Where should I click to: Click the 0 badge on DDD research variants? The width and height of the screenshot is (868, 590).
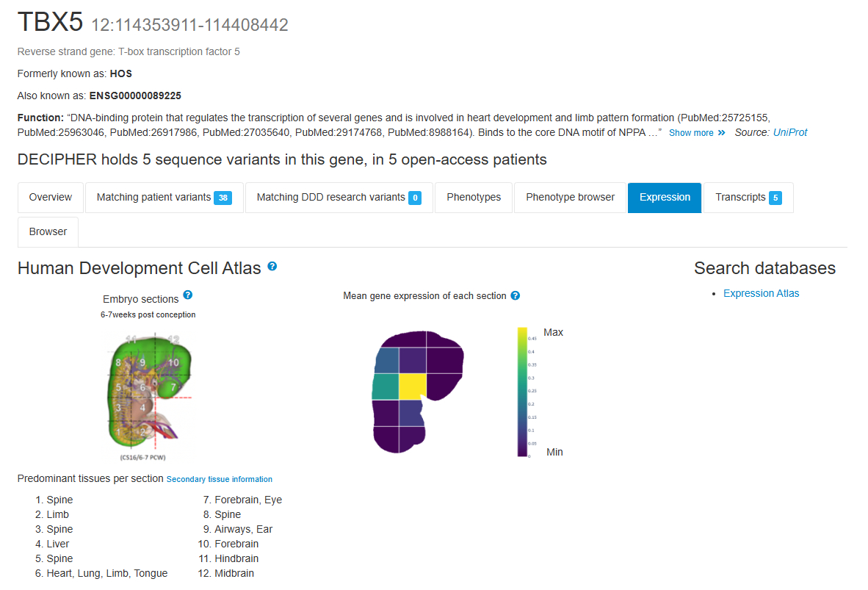415,198
